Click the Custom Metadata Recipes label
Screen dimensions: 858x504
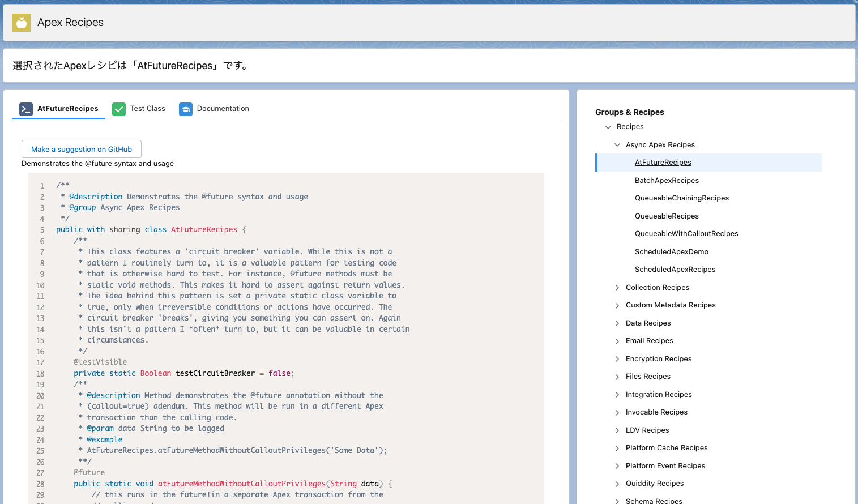point(671,305)
